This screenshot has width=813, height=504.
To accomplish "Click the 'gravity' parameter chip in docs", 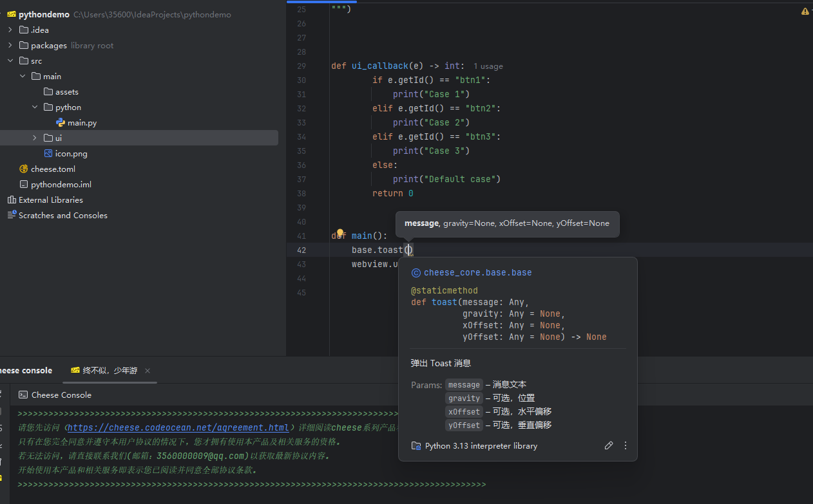I will 464,398.
